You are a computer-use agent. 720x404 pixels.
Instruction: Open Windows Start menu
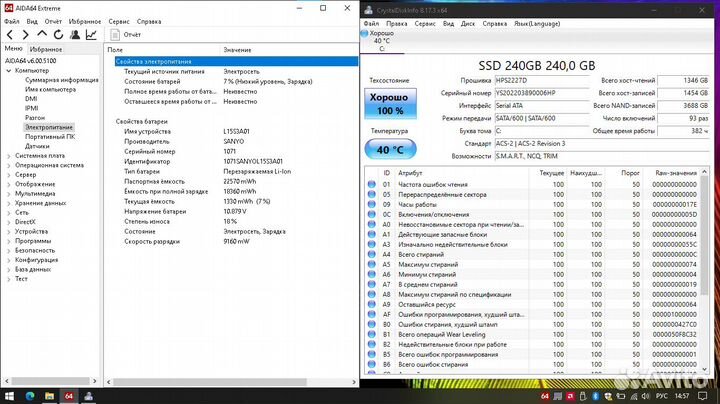[9, 396]
